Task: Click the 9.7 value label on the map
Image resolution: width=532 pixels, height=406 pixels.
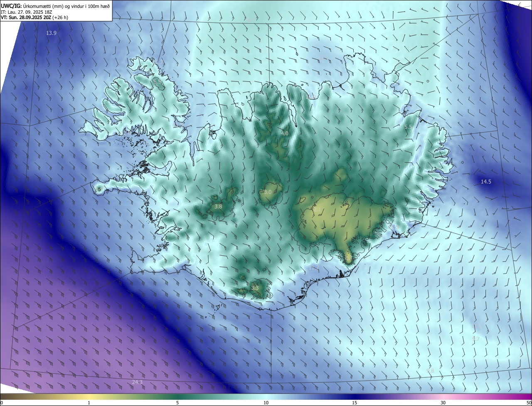Action: pos(476,339)
